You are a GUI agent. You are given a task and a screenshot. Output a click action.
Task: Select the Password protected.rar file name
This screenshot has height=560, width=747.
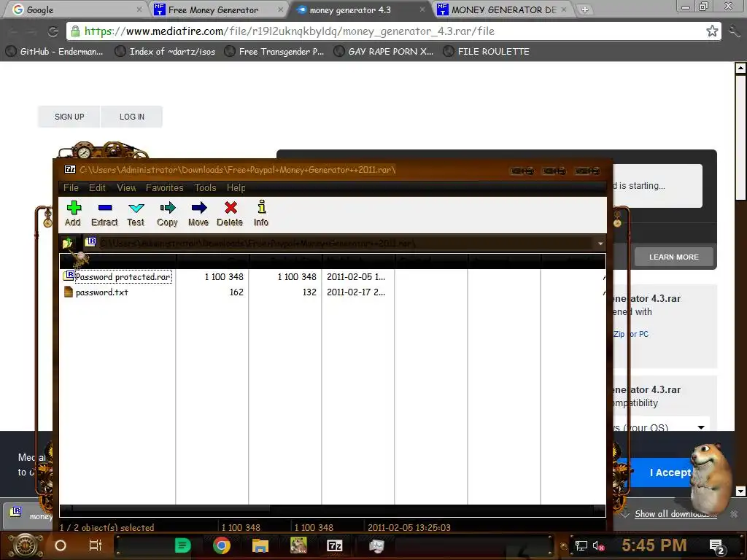click(123, 276)
